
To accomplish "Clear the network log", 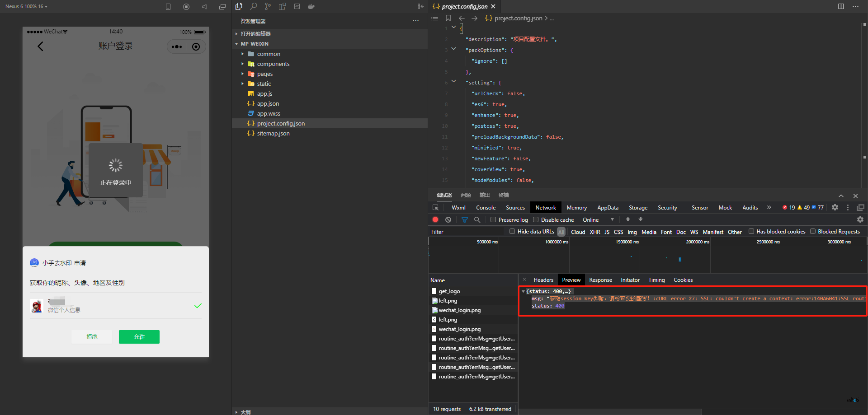I will click(x=448, y=219).
